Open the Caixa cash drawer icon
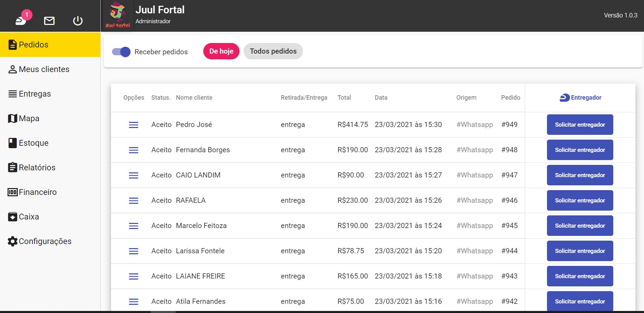 (12, 216)
